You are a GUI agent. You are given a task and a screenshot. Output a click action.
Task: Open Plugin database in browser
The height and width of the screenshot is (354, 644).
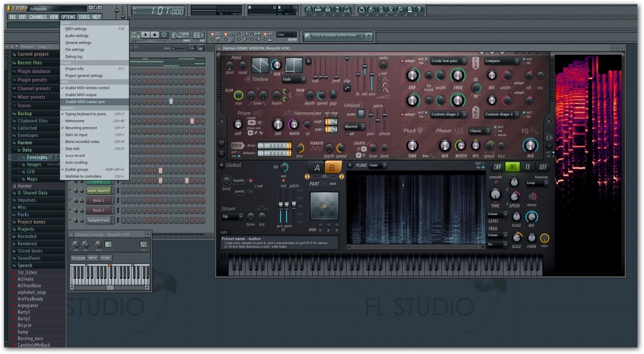click(34, 71)
